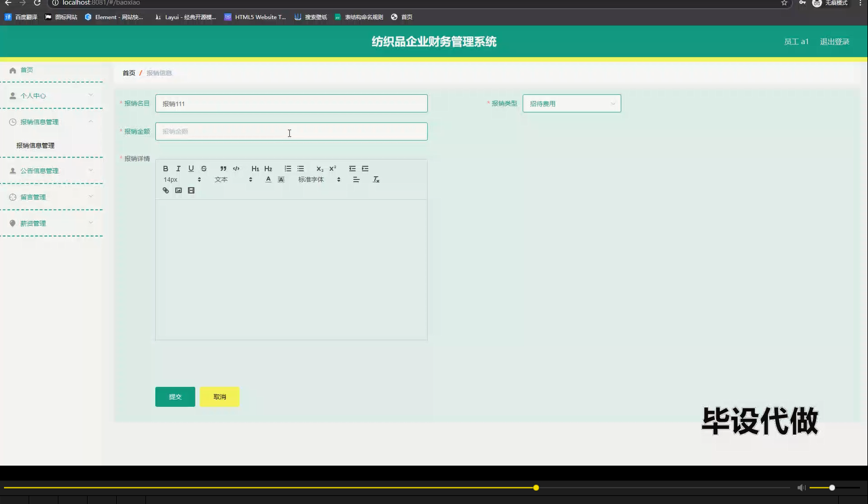868x504 pixels.
Task: Expand the 个人中心 sidebar menu
Action: click(x=52, y=96)
